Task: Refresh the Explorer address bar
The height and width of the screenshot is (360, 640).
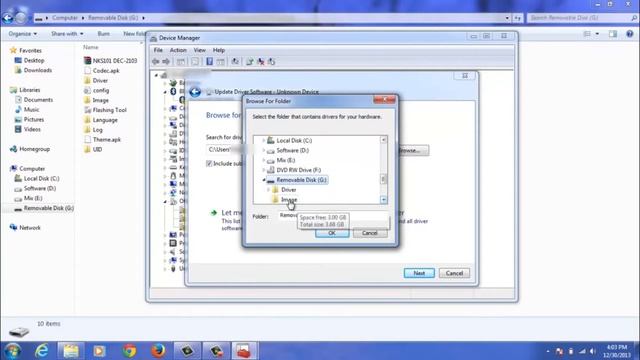Action: 518,18
